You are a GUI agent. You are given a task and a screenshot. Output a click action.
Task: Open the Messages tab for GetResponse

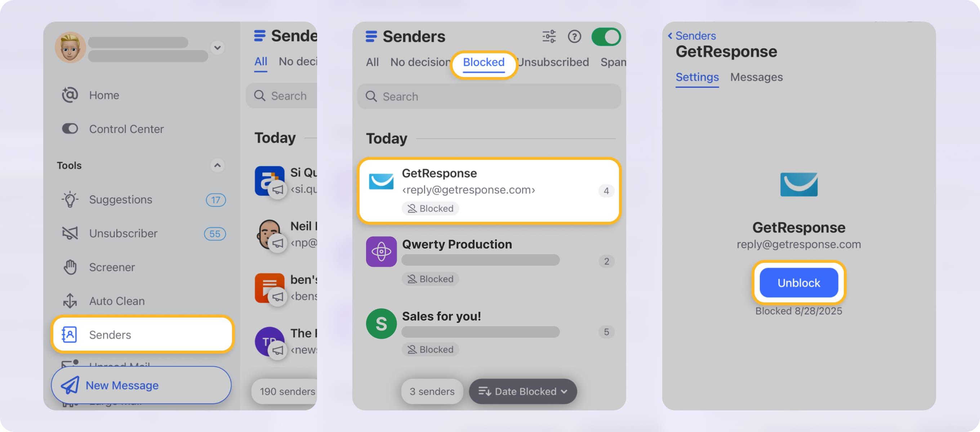pyautogui.click(x=756, y=77)
